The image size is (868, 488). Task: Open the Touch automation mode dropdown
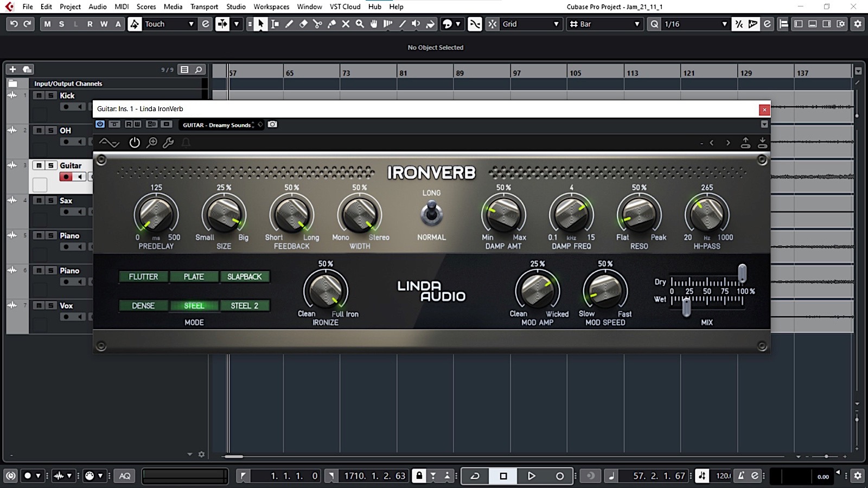click(x=169, y=24)
